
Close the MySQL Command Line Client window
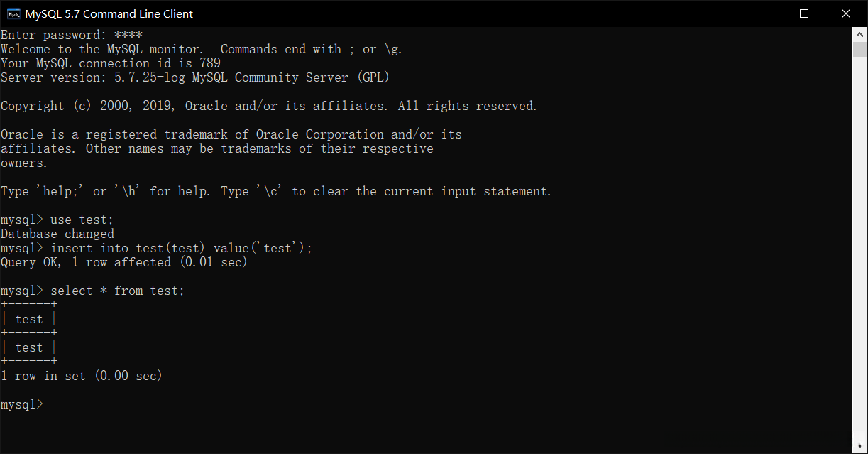pyautogui.click(x=846, y=13)
